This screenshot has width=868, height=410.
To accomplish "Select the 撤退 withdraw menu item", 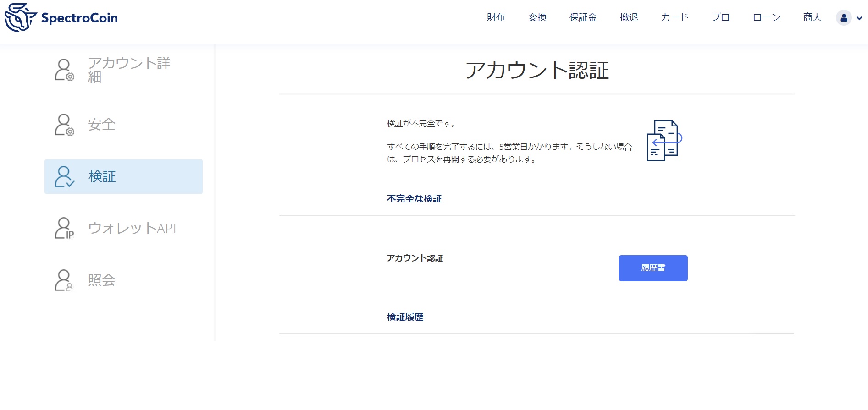I will pyautogui.click(x=629, y=17).
